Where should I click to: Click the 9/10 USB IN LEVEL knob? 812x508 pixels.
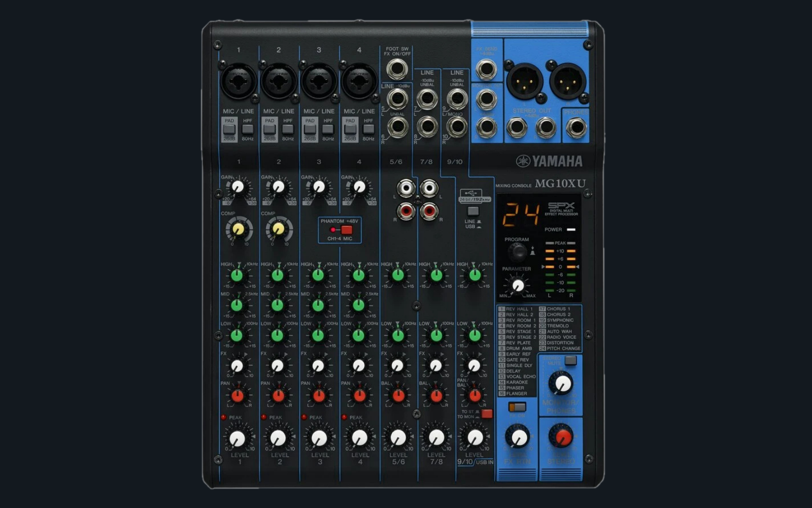475,437
